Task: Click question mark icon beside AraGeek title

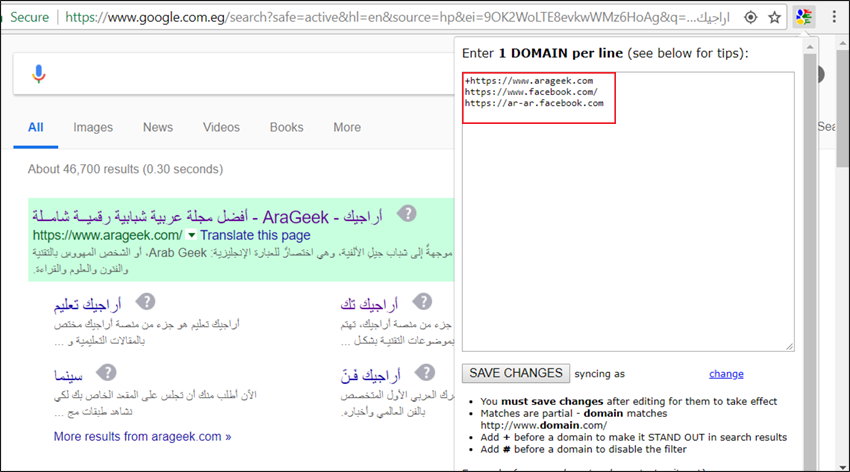Action: coord(407,214)
